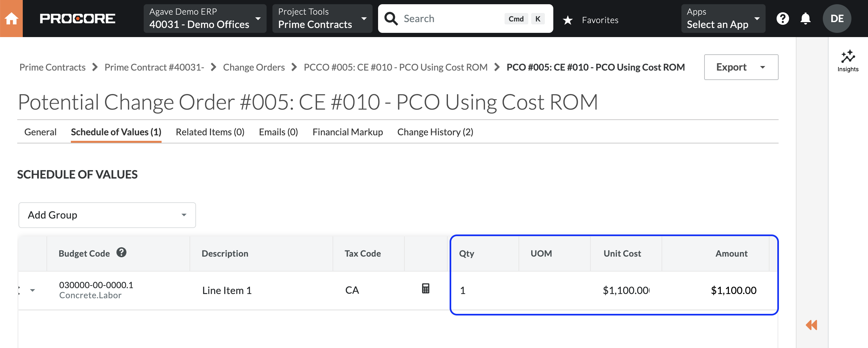
Task: Click the Export button
Action: (x=741, y=67)
